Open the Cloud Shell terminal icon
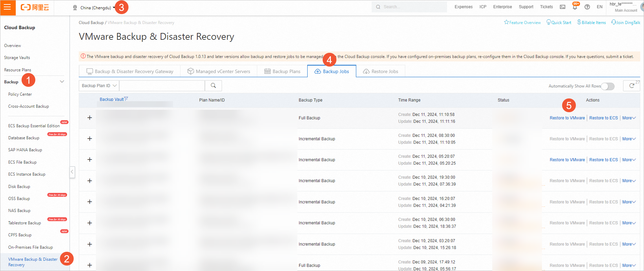This screenshot has width=644, height=271. pyautogui.click(x=562, y=7)
